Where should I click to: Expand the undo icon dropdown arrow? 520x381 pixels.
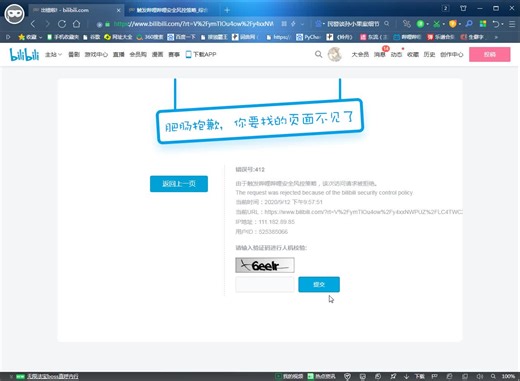point(502,24)
